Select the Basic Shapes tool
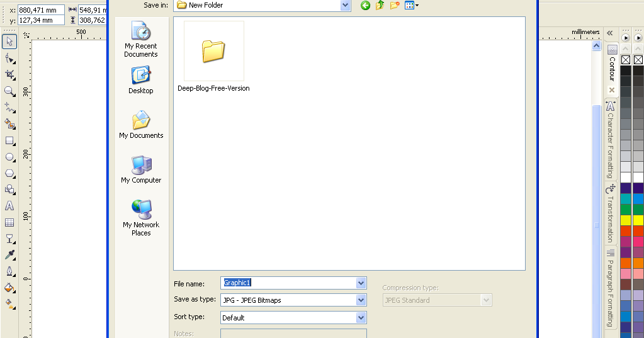Viewport: 644px width, 338px height. (9, 189)
